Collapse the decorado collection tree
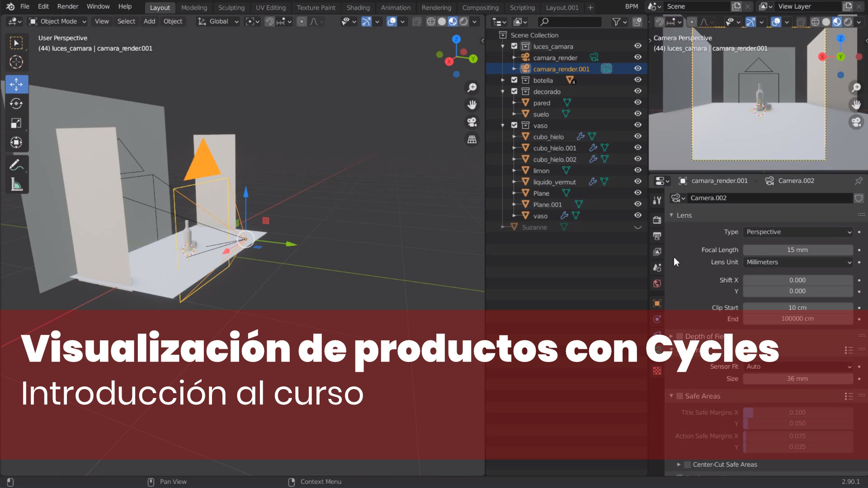The image size is (868, 488). (x=503, y=91)
